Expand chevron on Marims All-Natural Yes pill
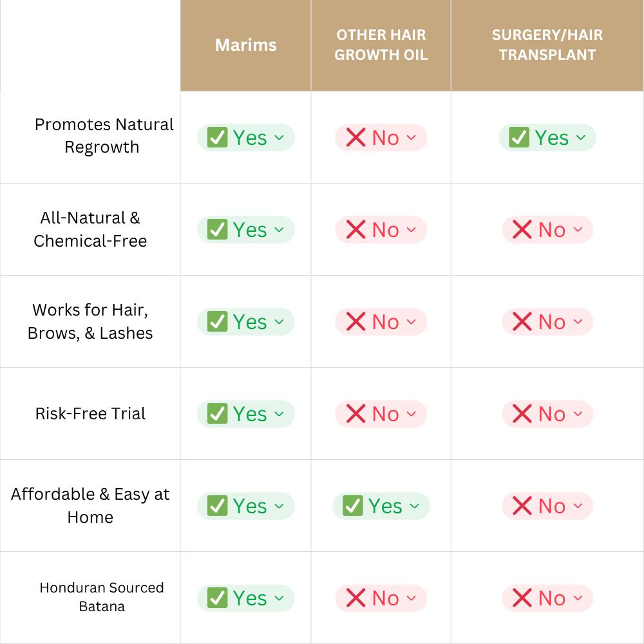The height and width of the screenshot is (644, 644). click(279, 230)
